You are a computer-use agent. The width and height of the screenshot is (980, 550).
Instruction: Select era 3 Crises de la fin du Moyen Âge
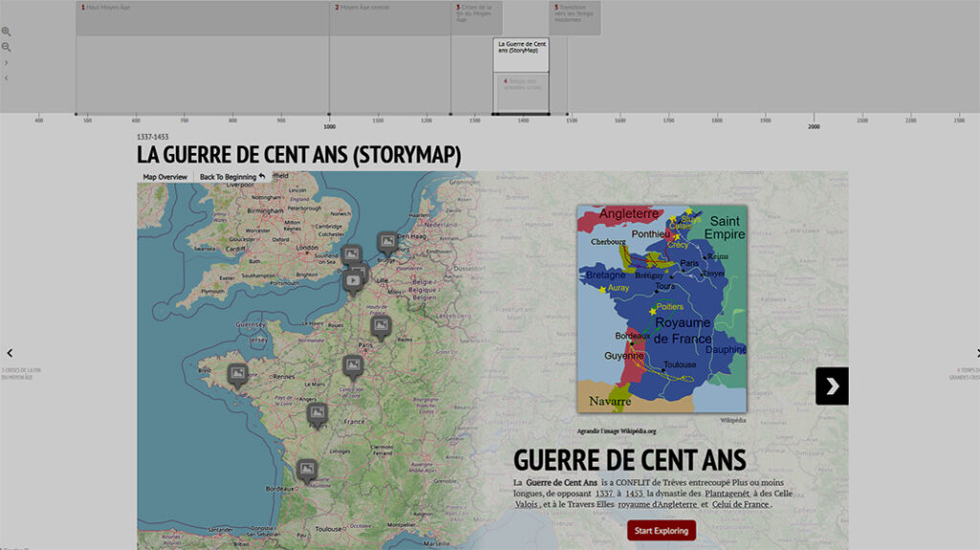click(x=477, y=18)
